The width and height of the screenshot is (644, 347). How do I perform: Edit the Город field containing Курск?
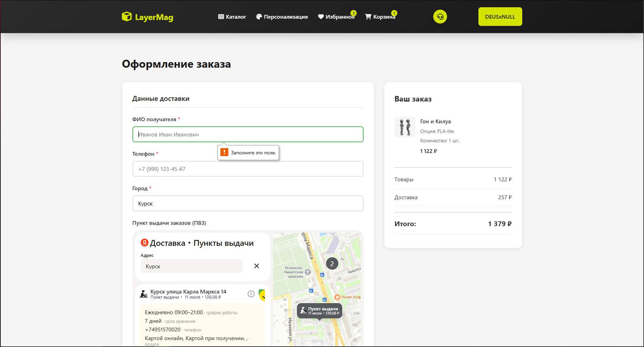[248, 203]
